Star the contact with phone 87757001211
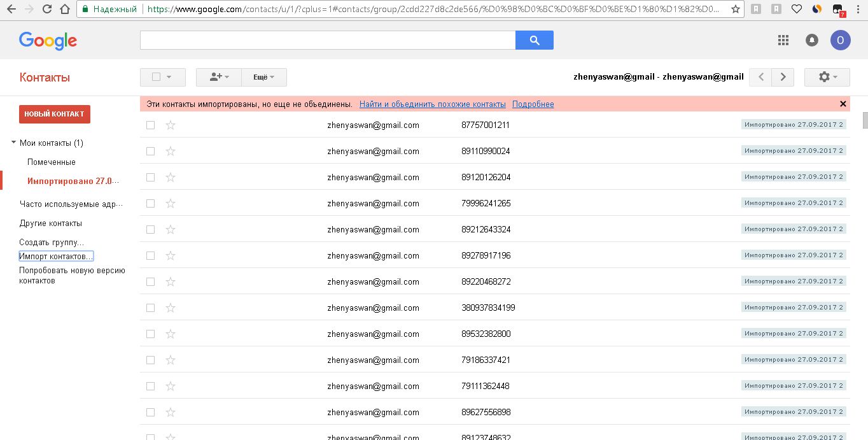The height and width of the screenshot is (440, 868). pos(171,125)
